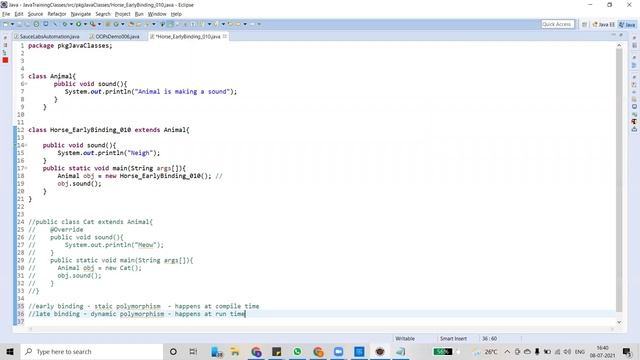
Task: Click the '//late binding' comment line
Action: pyautogui.click(x=137, y=313)
